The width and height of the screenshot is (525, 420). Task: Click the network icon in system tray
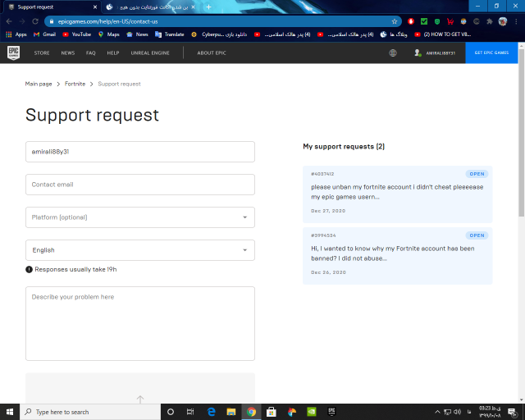click(x=447, y=412)
